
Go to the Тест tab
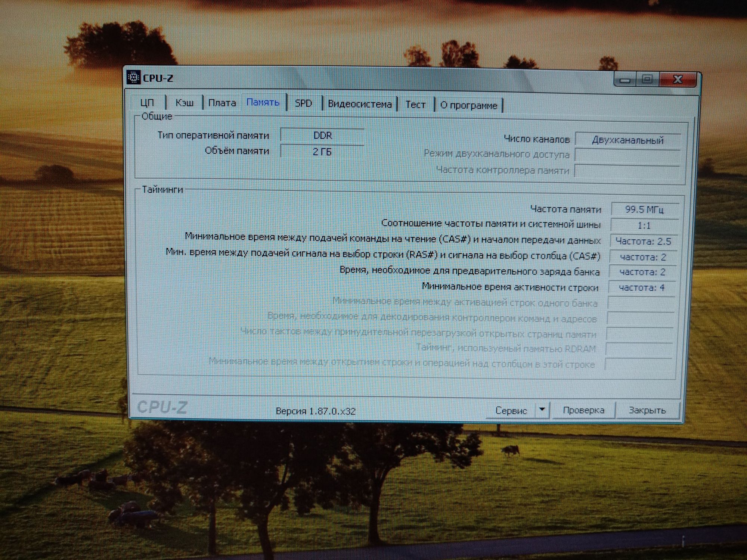pyautogui.click(x=415, y=105)
